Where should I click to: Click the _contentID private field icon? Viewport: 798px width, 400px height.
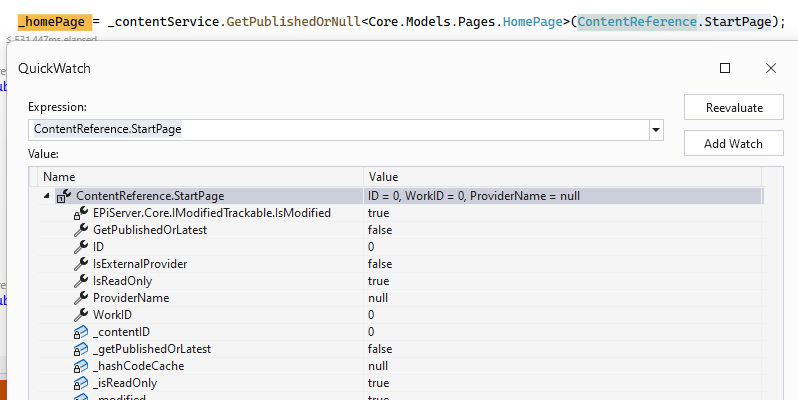(82, 332)
